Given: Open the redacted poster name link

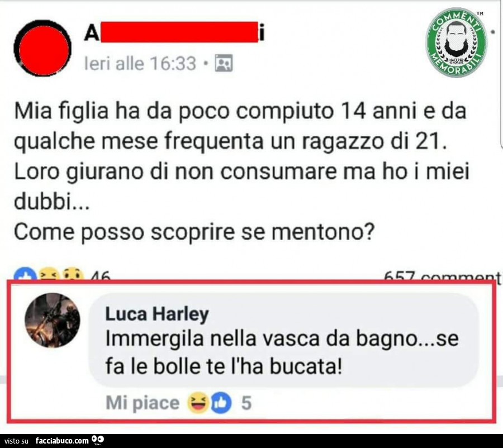Looking at the screenshot, I should tap(174, 32).
